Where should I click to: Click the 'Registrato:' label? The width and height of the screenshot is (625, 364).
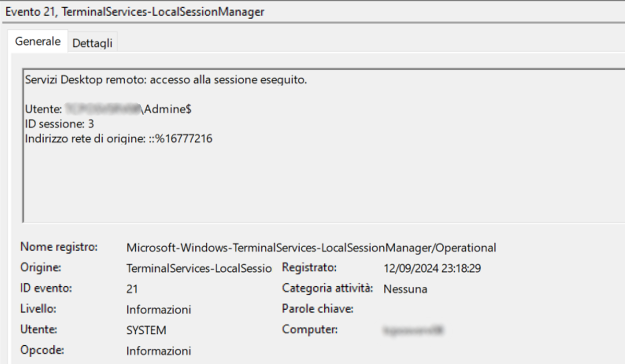tap(309, 268)
